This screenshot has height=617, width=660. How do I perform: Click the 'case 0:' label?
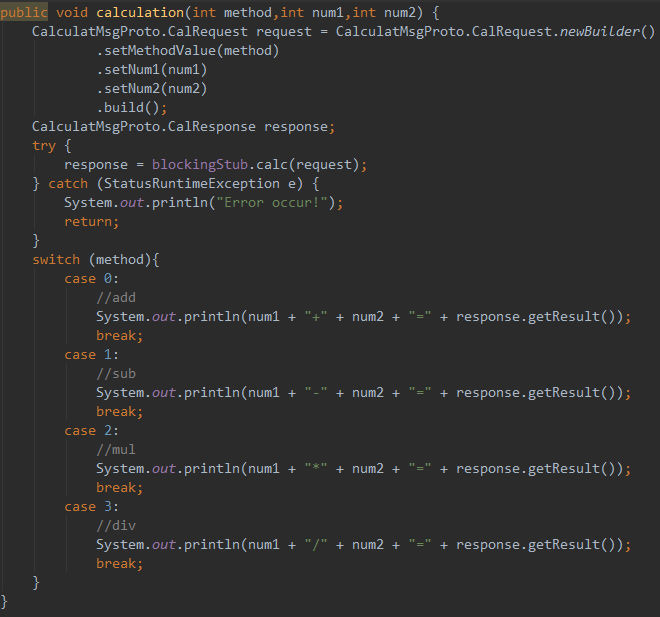tap(91, 279)
